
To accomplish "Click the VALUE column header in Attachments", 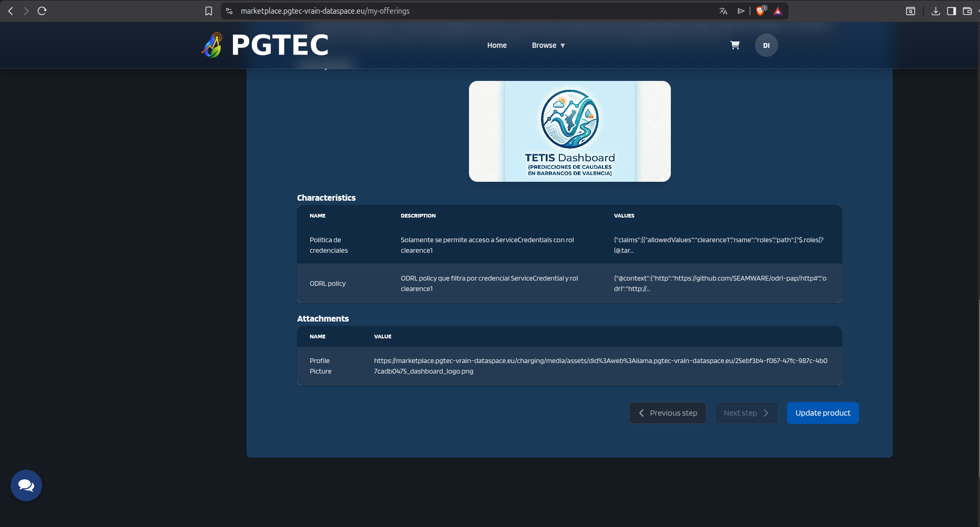I will point(383,337).
